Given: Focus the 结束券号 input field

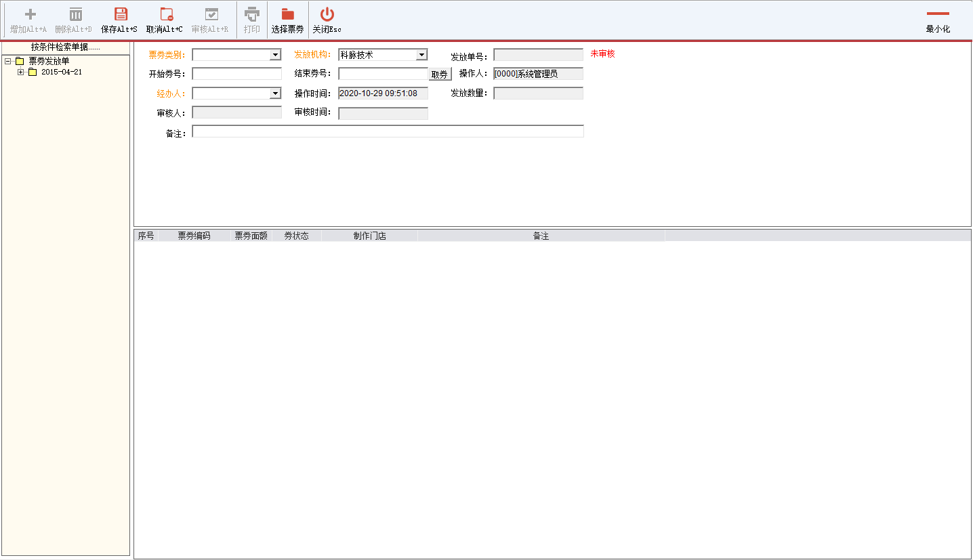Looking at the screenshot, I should click(384, 74).
